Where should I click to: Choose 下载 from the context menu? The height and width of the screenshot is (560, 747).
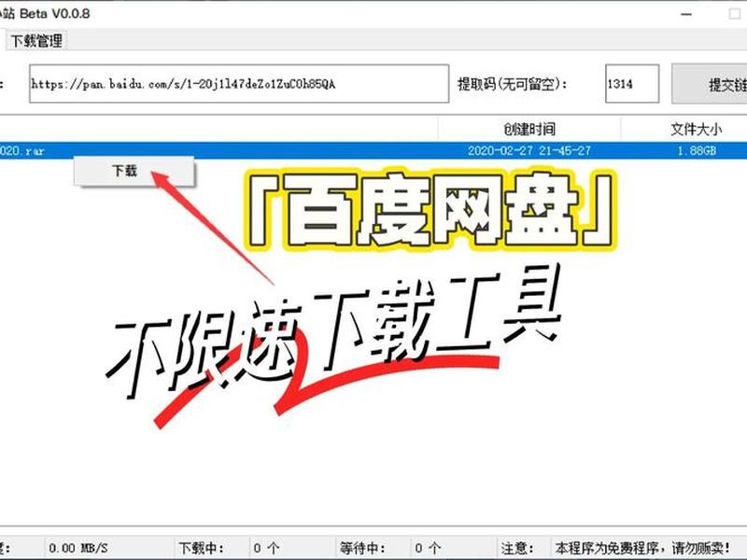tap(134, 171)
